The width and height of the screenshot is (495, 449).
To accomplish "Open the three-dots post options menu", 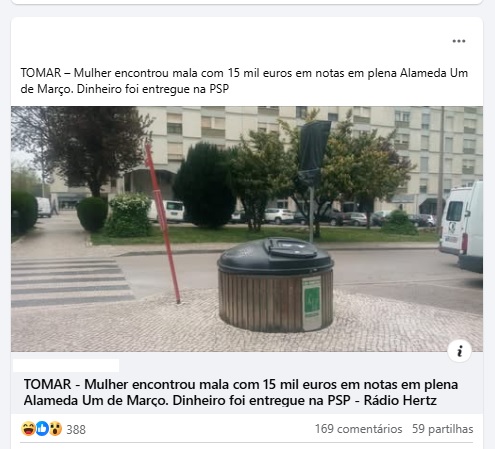I will 459,41.
